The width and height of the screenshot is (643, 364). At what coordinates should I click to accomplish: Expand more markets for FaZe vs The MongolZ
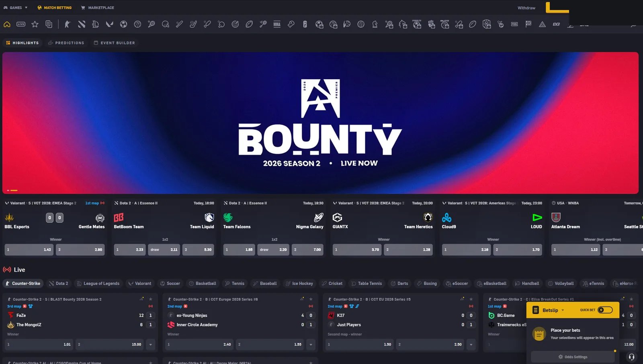click(151, 344)
